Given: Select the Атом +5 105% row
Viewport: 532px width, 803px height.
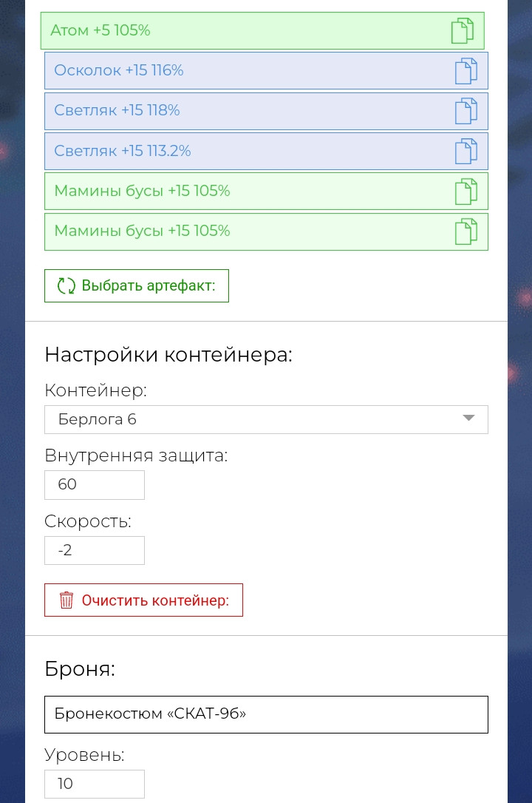Looking at the screenshot, I should [222, 31].
